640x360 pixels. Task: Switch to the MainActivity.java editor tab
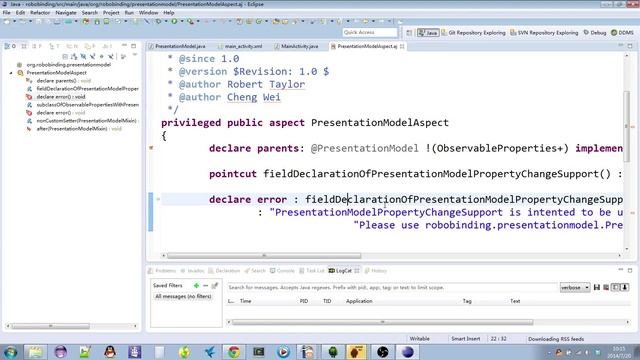pos(297,46)
